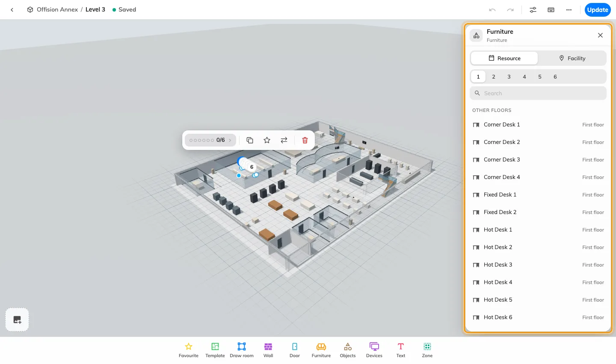Choose Hot Desk 1 resource
The width and height of the screenshot is (616, 364).
[x=538, y=230]
